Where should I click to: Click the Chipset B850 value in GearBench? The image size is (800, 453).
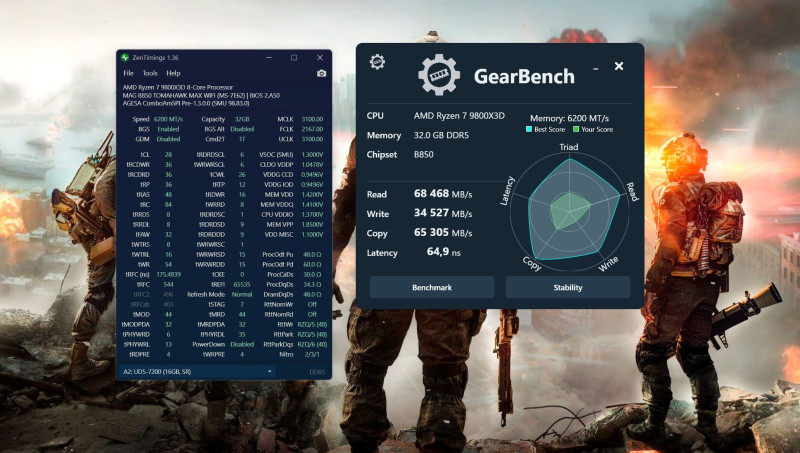click(423, 155)
